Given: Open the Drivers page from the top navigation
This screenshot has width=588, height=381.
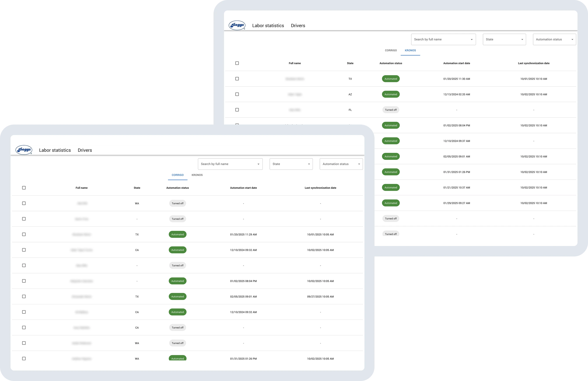Looking at the screenshot, I should 85,150.
